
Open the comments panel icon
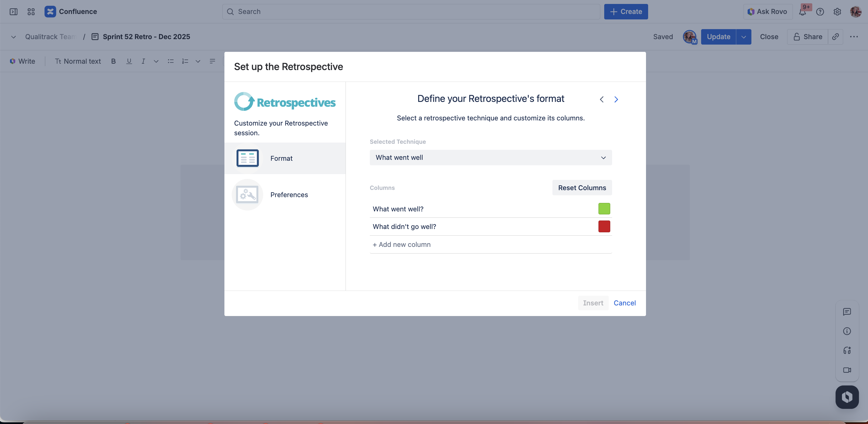click(x=847, y=312)
